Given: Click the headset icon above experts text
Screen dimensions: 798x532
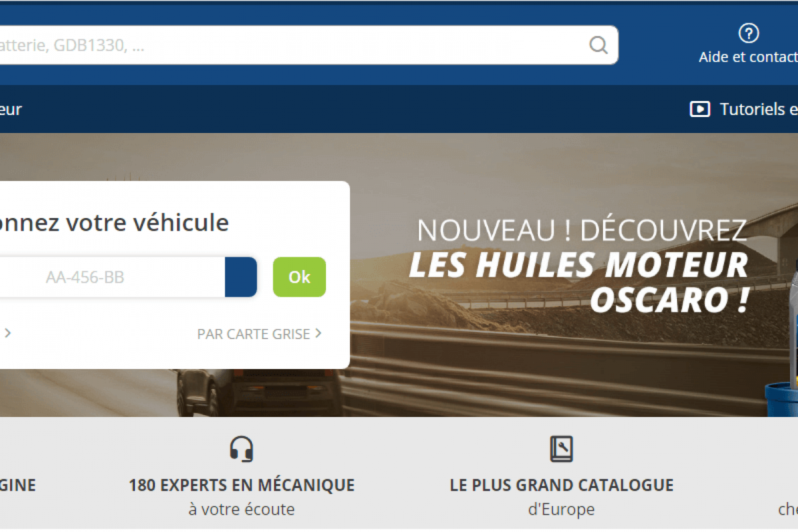Looking at the screenshot, I should click(241, 449).
